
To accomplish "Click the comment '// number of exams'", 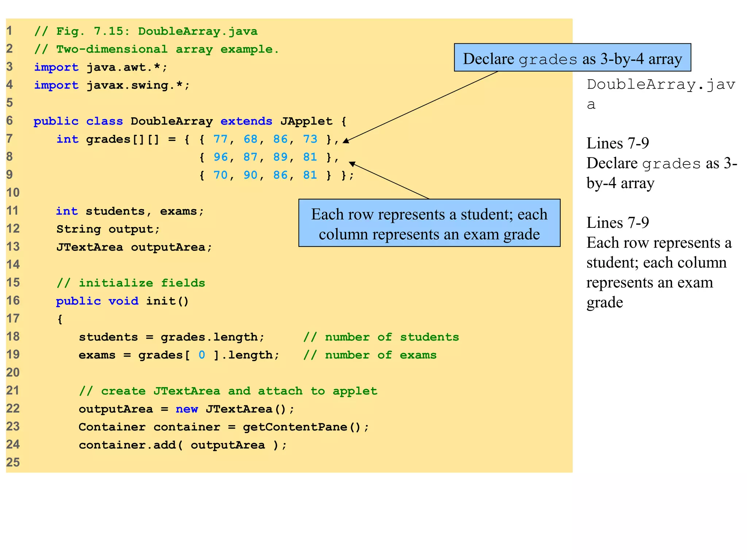I will pyautogui.click(x=370, y=355).
